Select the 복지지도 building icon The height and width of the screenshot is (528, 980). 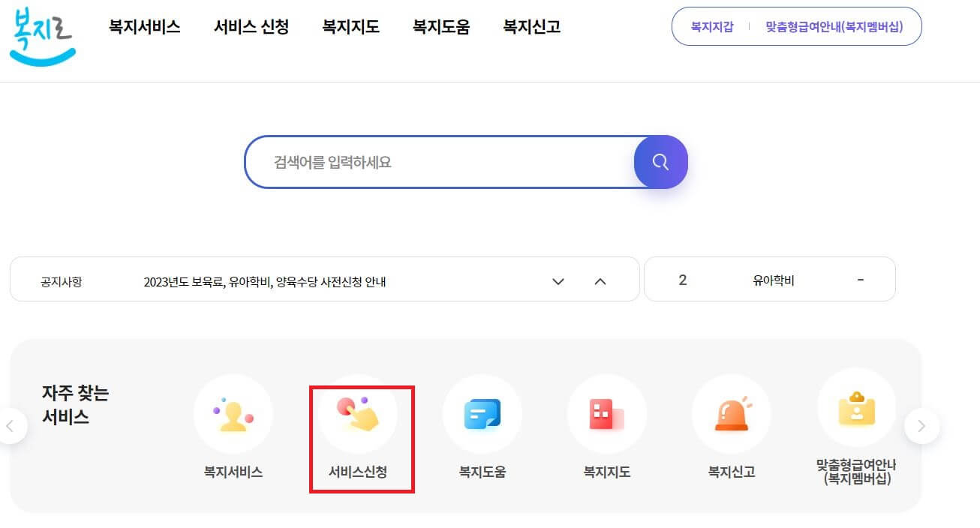[606, 414]
